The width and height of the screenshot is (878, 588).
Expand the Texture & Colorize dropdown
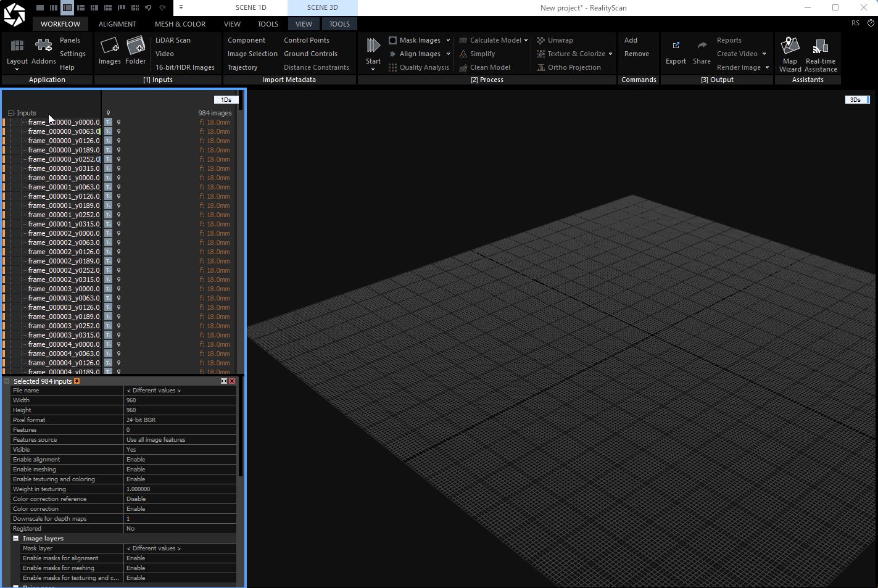pos(610,54)
